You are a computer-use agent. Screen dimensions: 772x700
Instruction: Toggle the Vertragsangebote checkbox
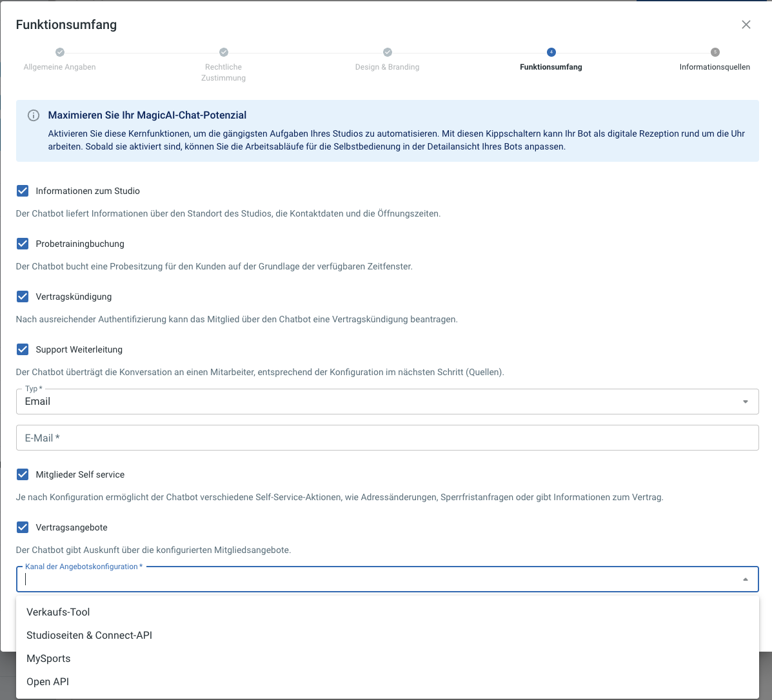pos(23,527)
